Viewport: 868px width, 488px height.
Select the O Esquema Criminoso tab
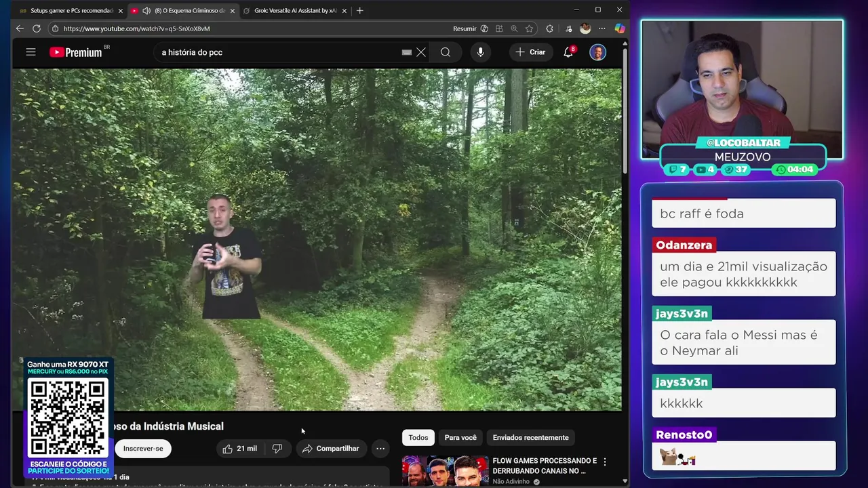pos(182,11)
